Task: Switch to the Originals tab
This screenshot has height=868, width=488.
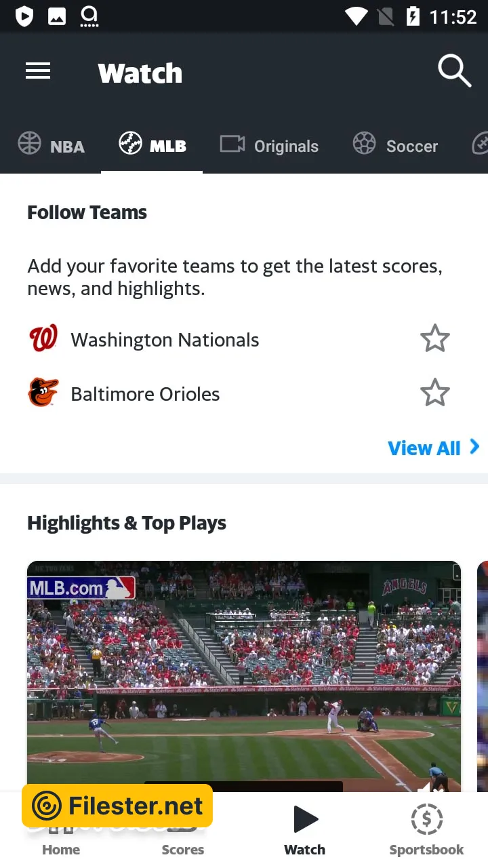Action: click(x=270, y=146)
